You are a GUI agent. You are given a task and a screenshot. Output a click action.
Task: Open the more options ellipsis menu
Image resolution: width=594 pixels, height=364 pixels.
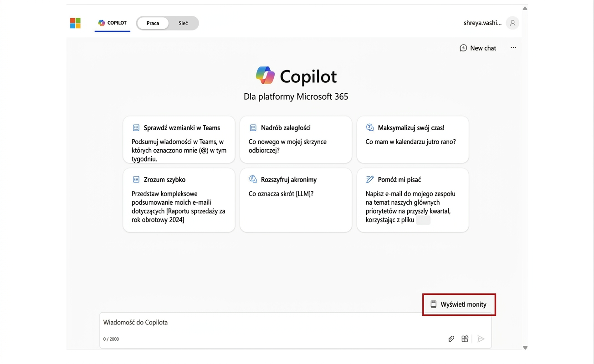[x=513, y=48]
